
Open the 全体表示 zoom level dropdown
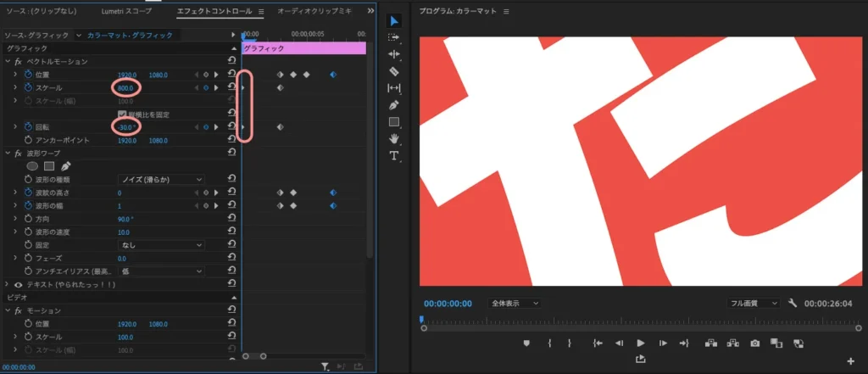[x=515, y=303]
